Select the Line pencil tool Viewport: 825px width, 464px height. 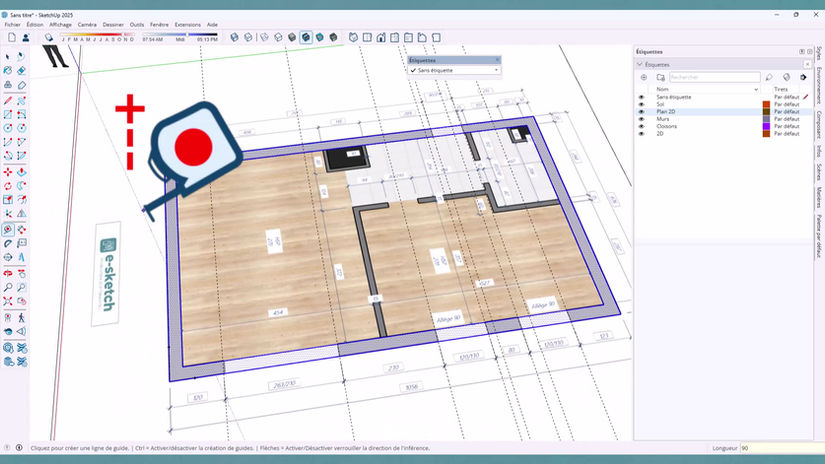pos(8,100)
